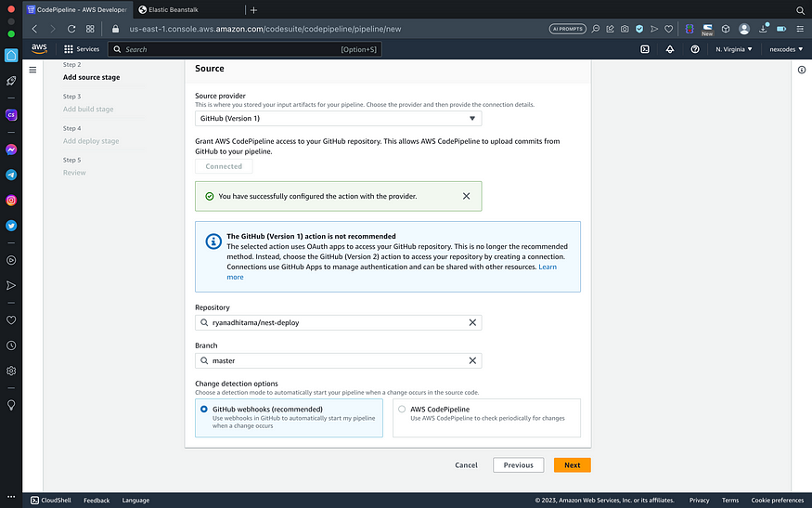Open browser sidebar settings gear
The image size is (812, 508).
[11, 371]
